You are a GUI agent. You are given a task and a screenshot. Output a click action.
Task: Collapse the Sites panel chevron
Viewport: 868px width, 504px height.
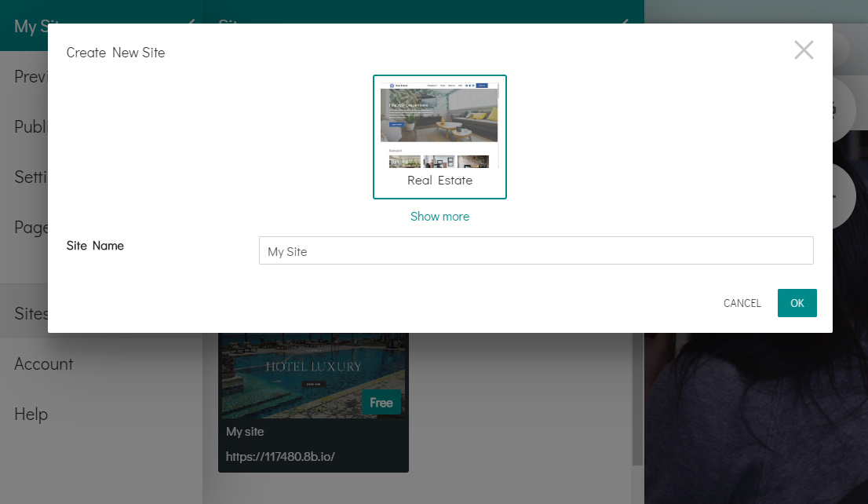click(625, 21)
